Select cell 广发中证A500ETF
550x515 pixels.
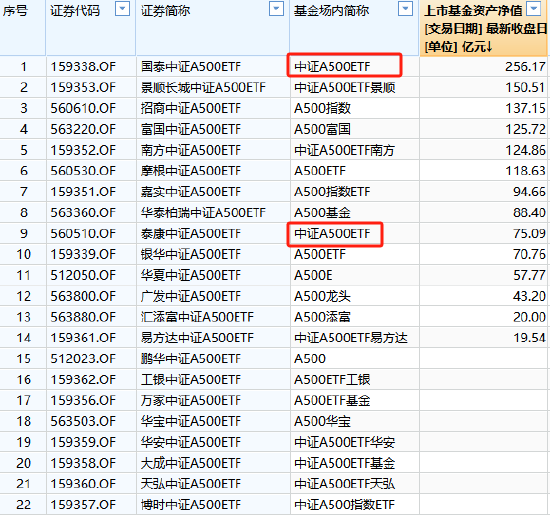click(x=213, y=296)
